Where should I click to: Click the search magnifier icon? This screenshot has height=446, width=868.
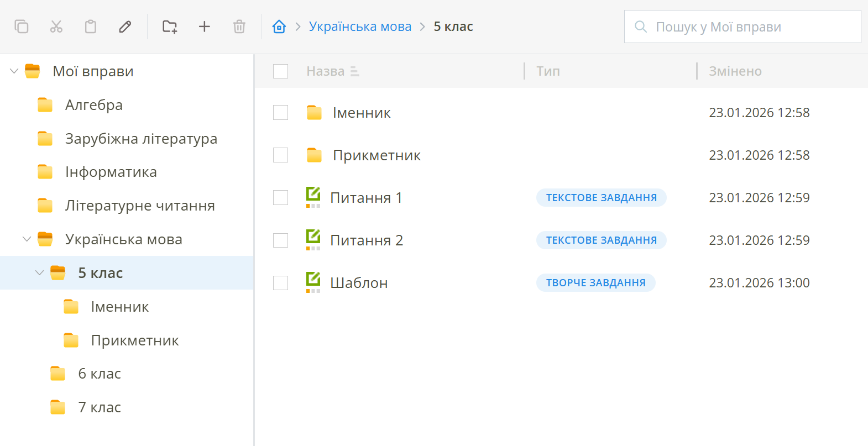click(641, 27)
